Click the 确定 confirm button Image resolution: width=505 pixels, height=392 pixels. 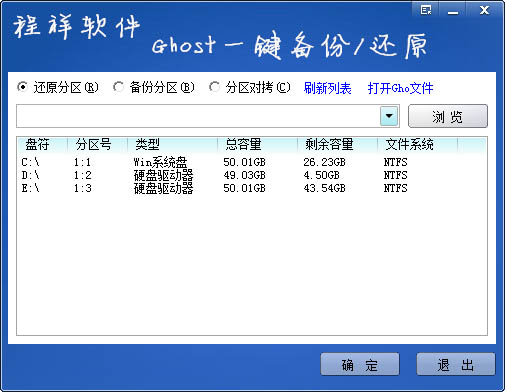click(x=360, y=364)
